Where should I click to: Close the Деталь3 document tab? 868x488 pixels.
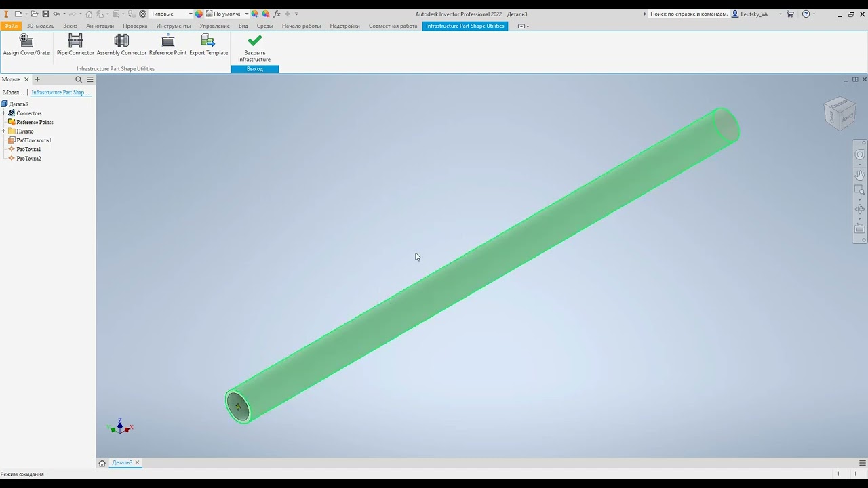coord(137,463)
